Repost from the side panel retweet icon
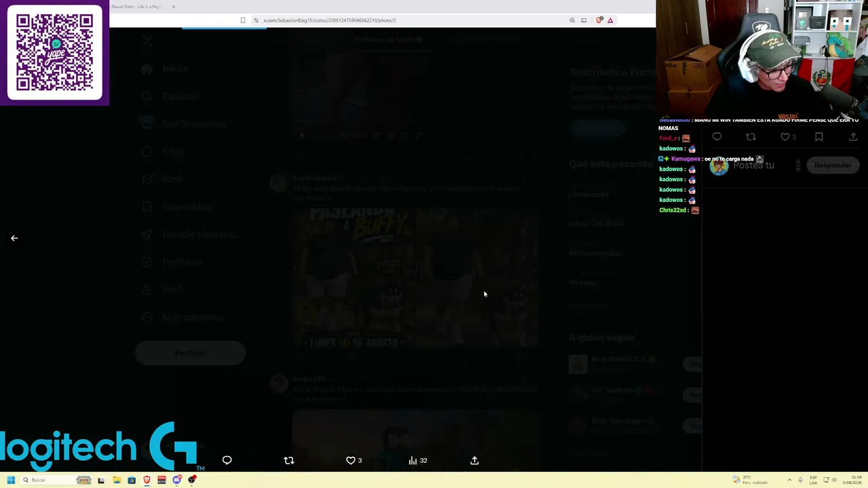The height and width of the screenshot is (488, 868). (x=751, y=137)
